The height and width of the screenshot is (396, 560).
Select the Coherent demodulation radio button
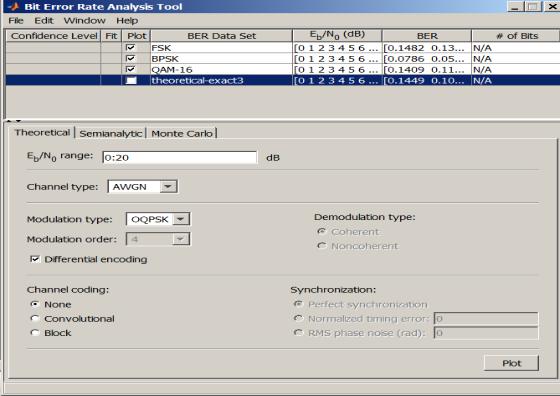(322, 231)
